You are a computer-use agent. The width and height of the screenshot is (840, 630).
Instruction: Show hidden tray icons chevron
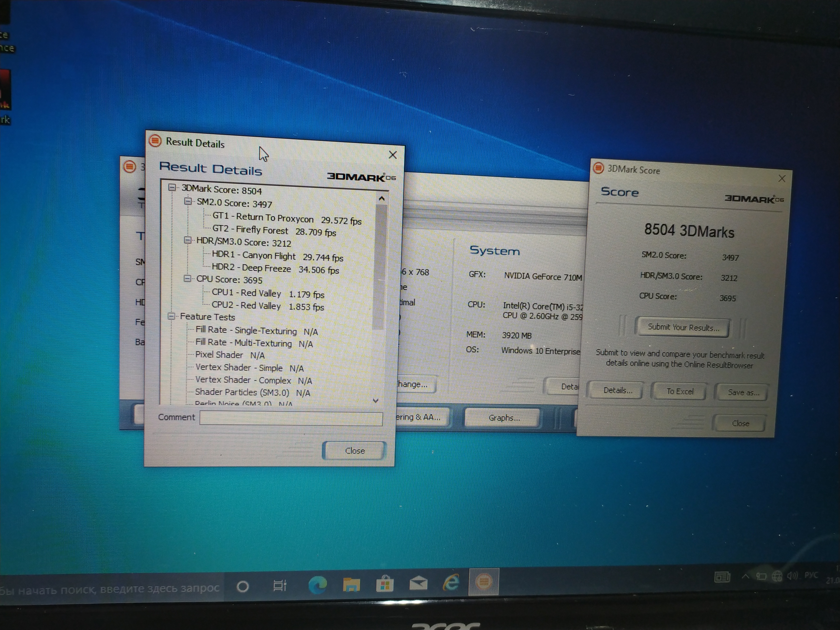pos(745,577)
